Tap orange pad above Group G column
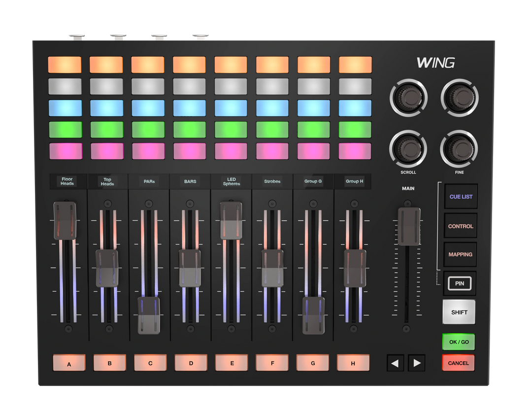 pos(314,65)
